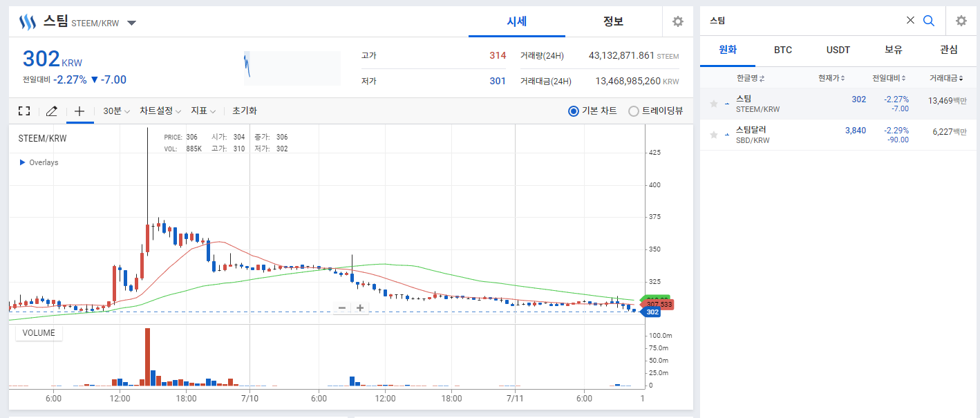This screenshot has width=980, height=418.
Task: Click the 307.533 moving average tag
Action: [658, 304]
